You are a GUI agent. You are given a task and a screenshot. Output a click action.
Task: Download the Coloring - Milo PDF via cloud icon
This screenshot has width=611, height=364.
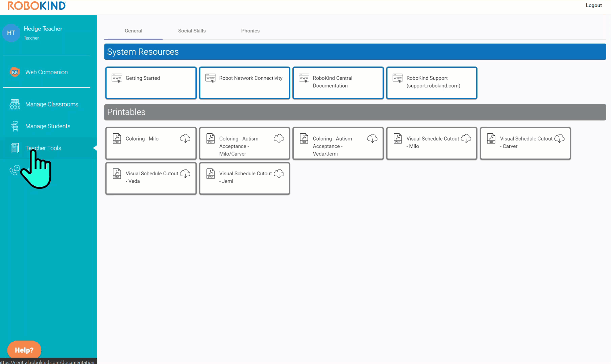click(x=185, y=138)
